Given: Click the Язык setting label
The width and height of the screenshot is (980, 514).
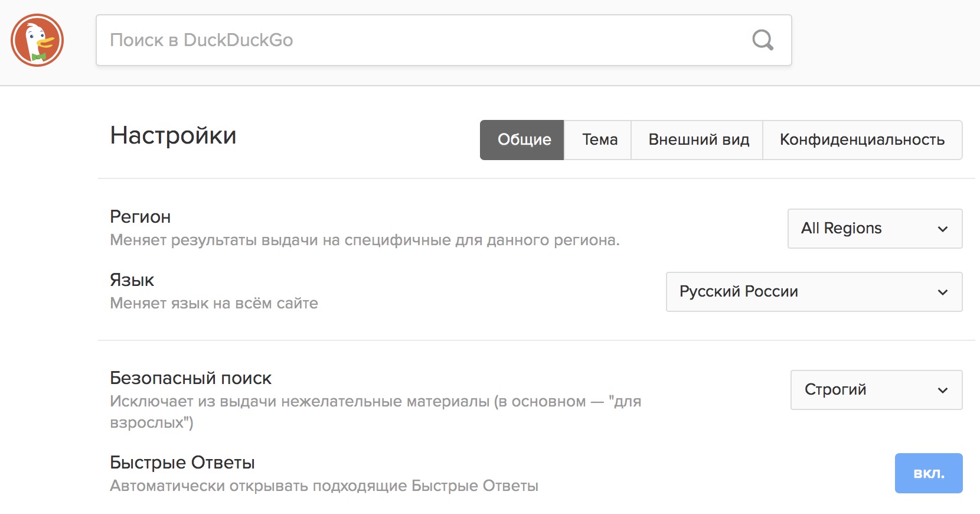Looking at the screenshot, I should pos(132,280).
